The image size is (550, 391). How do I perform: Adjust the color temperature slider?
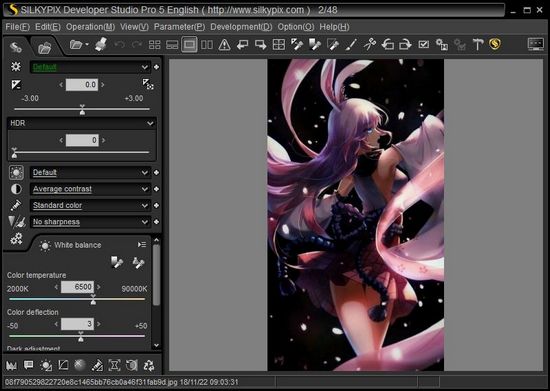(x=93, y=299)
